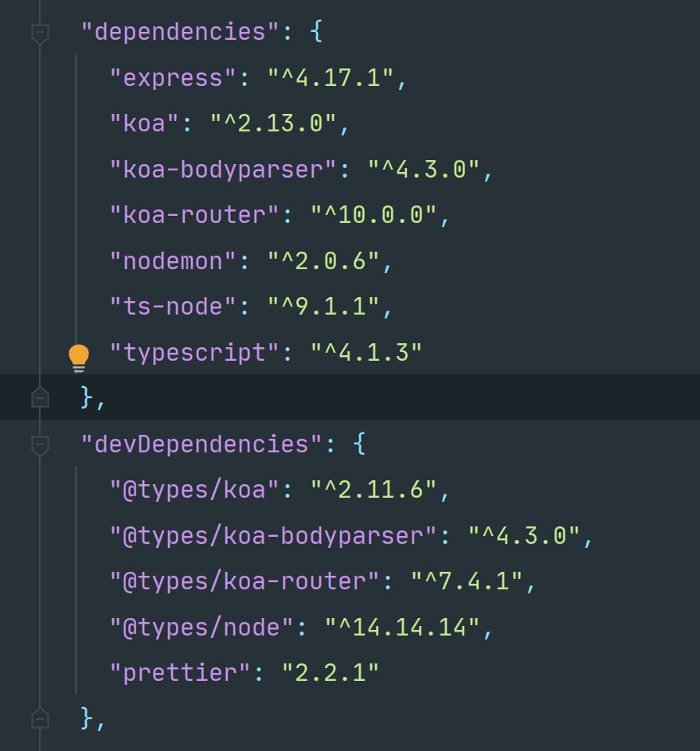The height and width of the screenshot is (751, 700).
Task: Click the "prettier" key
Action: [x=180, y=674]
